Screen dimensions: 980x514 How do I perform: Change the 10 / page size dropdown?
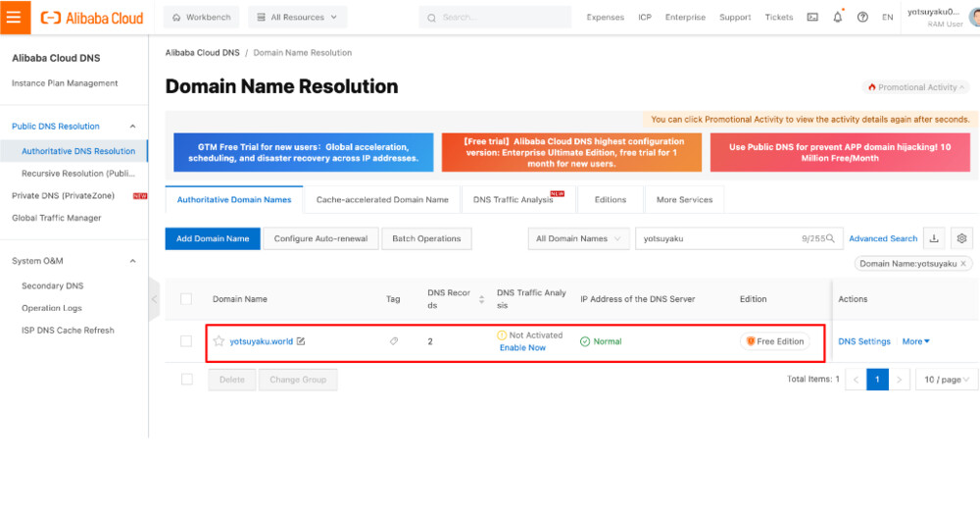[x=947, y=380]
